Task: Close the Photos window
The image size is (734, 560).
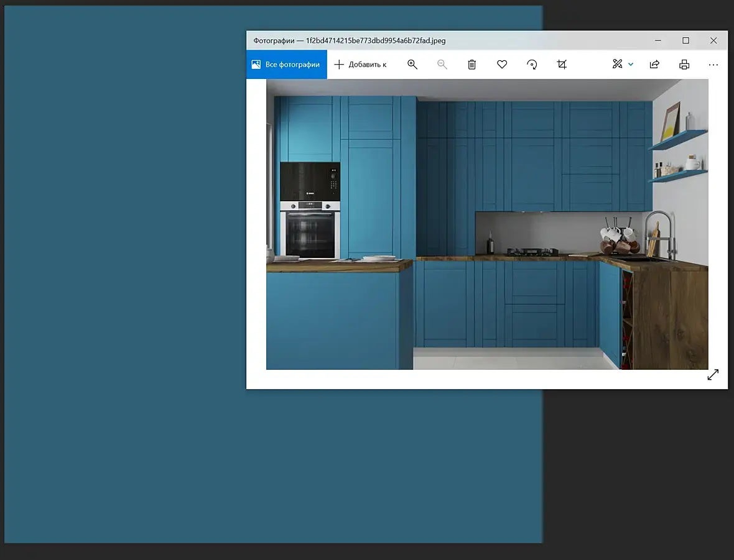Action: click(x=713, y=40)
